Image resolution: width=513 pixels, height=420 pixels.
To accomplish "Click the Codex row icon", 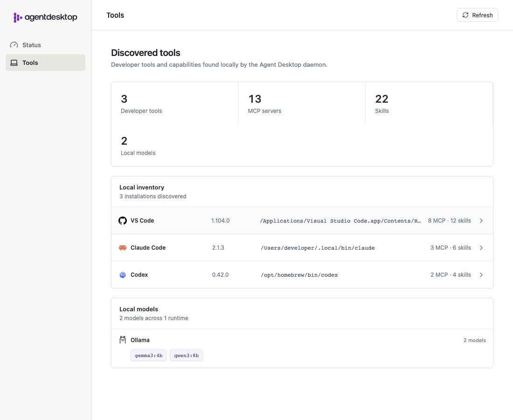I will point(123,275).
